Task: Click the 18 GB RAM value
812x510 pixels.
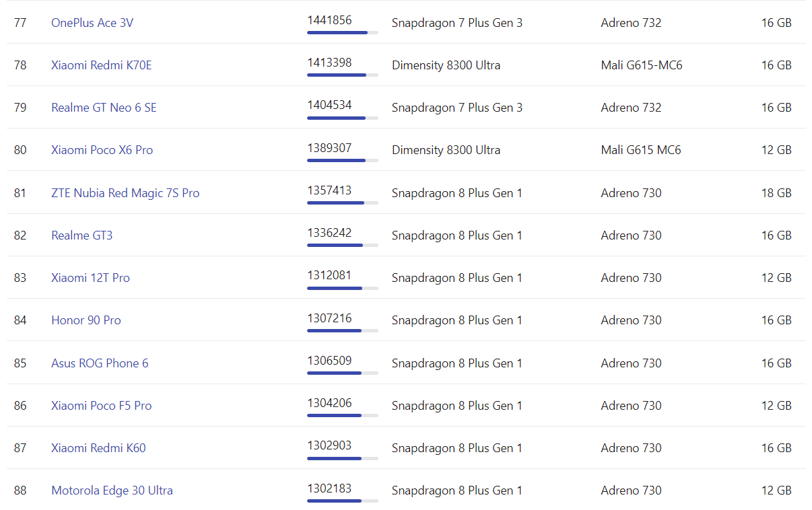Action: click(776, 193)
